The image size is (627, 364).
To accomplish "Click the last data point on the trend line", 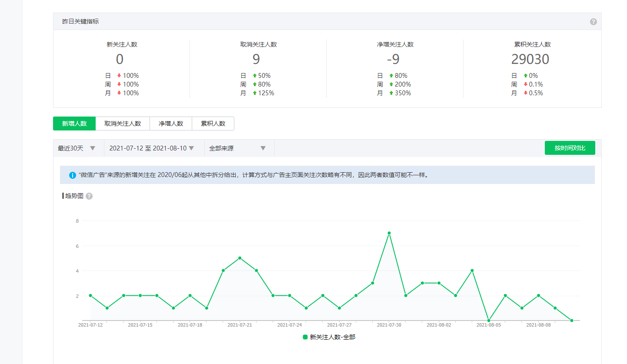I will click(x=572, y=321).
